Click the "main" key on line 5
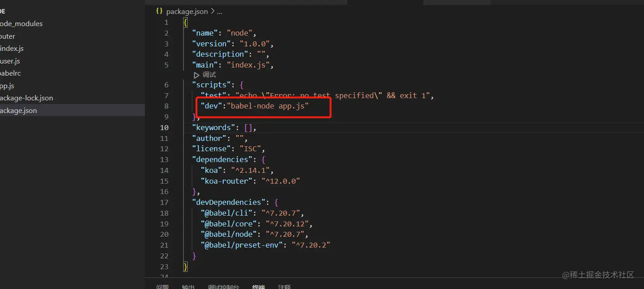The image size is (644, 289). click(x=205, y=65)
